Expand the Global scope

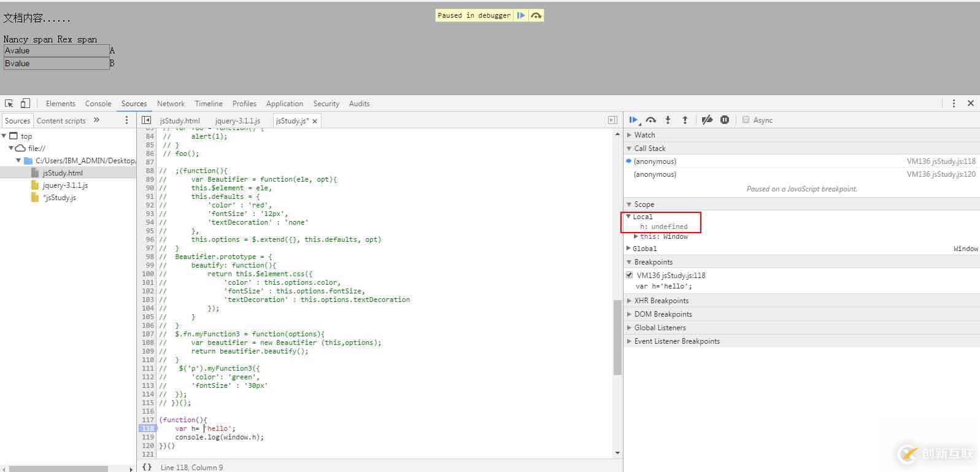point(628,249)
